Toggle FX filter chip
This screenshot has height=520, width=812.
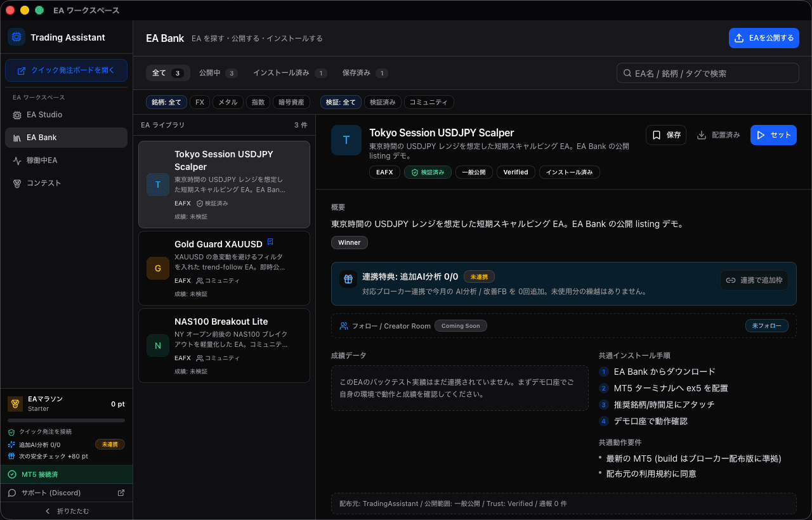tap(200, 102)
